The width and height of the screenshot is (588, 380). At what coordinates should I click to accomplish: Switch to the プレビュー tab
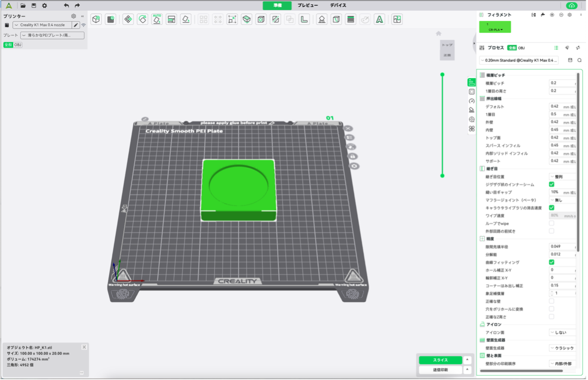pos(308,5)
